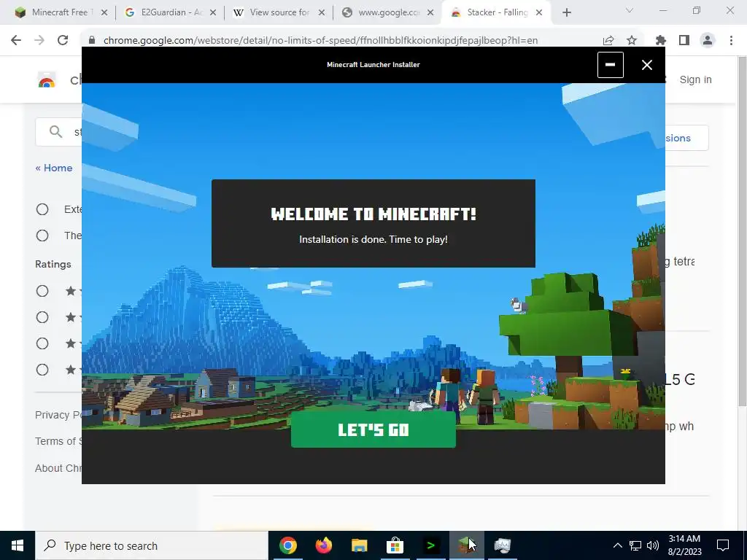The height and width of the screenshot is (560, 747).
Task: Share this page via share icon
Action: coord(608,41)
